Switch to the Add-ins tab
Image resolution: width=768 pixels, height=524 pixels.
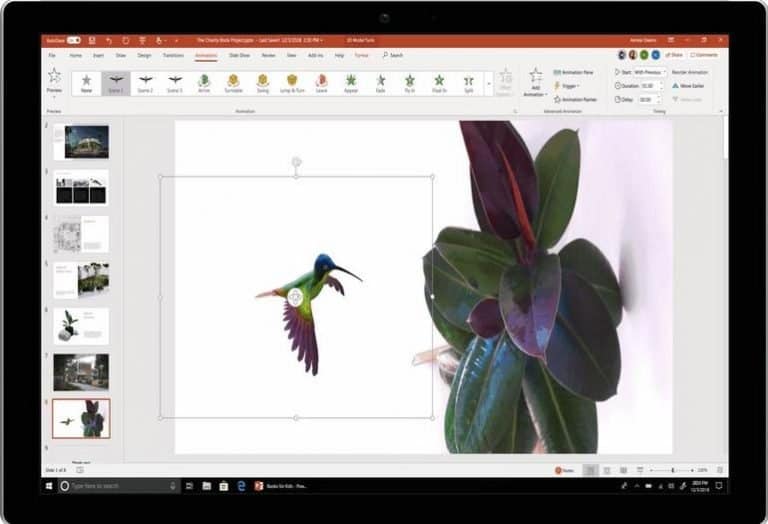[x=315, y=55]
